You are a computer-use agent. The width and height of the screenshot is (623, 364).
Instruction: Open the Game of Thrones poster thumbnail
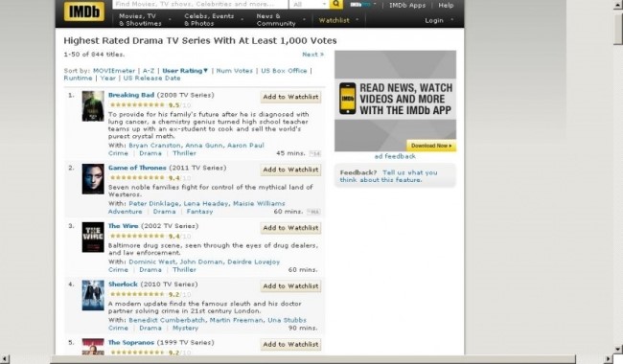pos(93,179)
